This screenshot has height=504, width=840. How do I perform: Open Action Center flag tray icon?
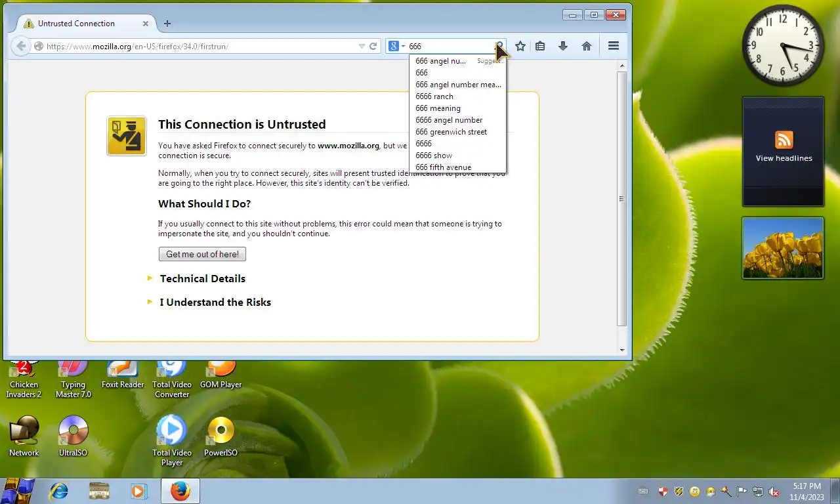tap(742, 492)
